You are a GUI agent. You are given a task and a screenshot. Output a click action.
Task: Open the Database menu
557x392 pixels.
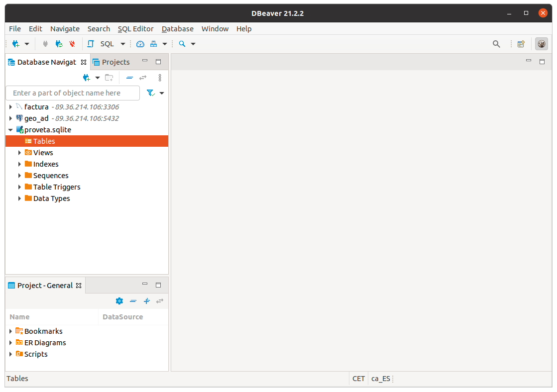177,29
